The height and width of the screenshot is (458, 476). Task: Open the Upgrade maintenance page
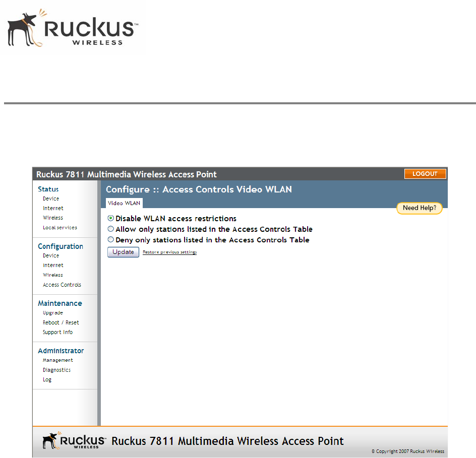tap(53, 313)
